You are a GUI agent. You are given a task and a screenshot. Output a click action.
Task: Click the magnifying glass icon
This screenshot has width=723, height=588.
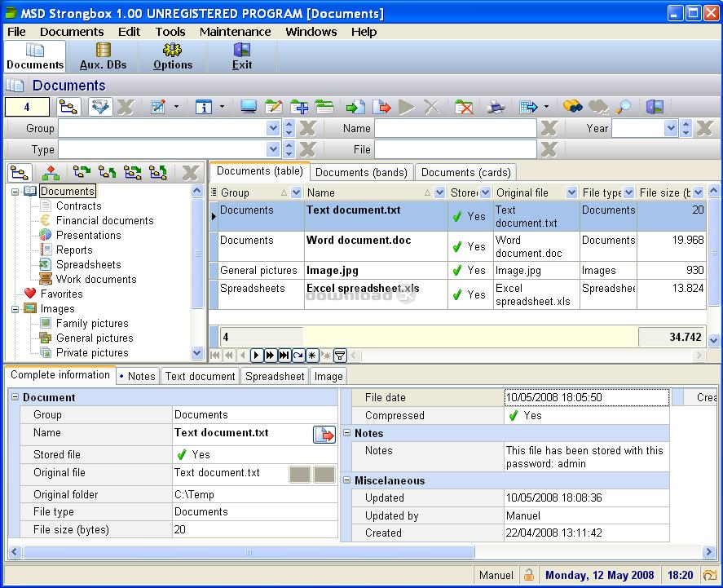623,107
